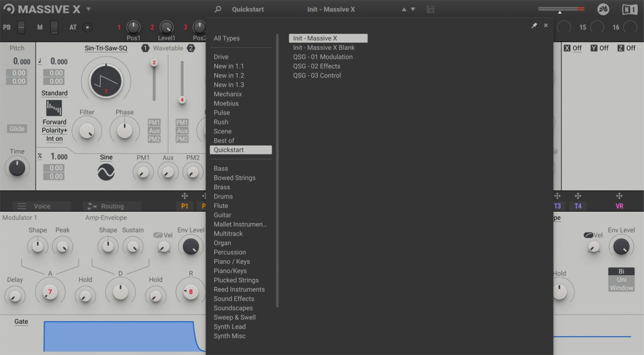Click wavetable slot 2 badge
The width and height of the screenshot is (644, 355).
pyautogui.click(x=191, y=48)
